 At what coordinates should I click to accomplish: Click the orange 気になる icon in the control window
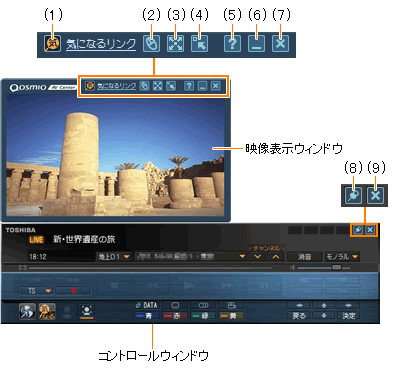[47, 312]
